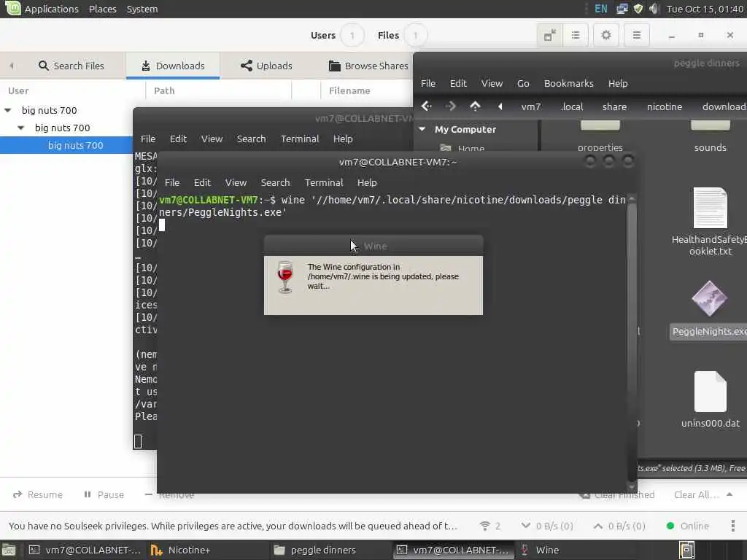Select the PeggleNights.exe file icon
Viewport: 747px width, 560px height.
click(709, 299)
